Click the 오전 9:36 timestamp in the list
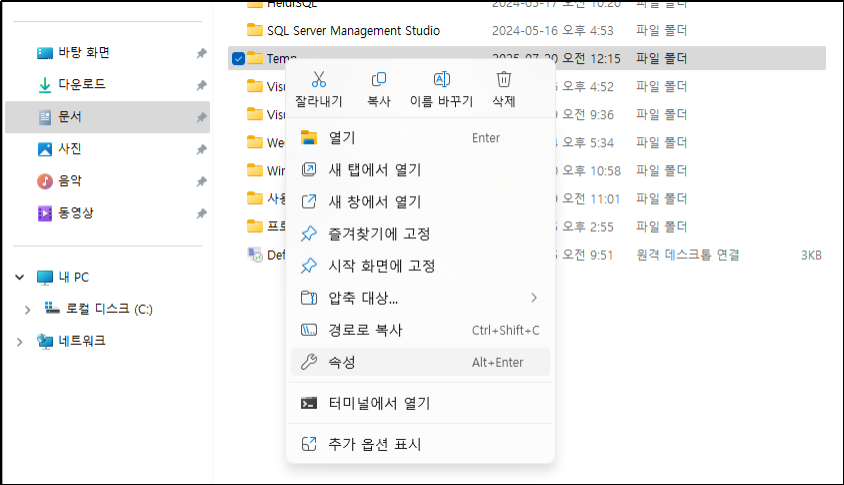844x485 pixels. (x=588, y=115)
